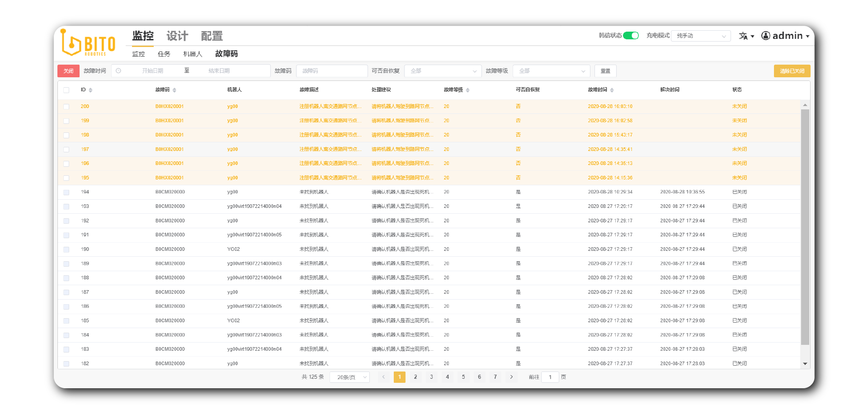Image resolution: width=868 pixels, height=414 pixels.
Task: Sort table by ID column arrows
Action: (x=90, y=90)
